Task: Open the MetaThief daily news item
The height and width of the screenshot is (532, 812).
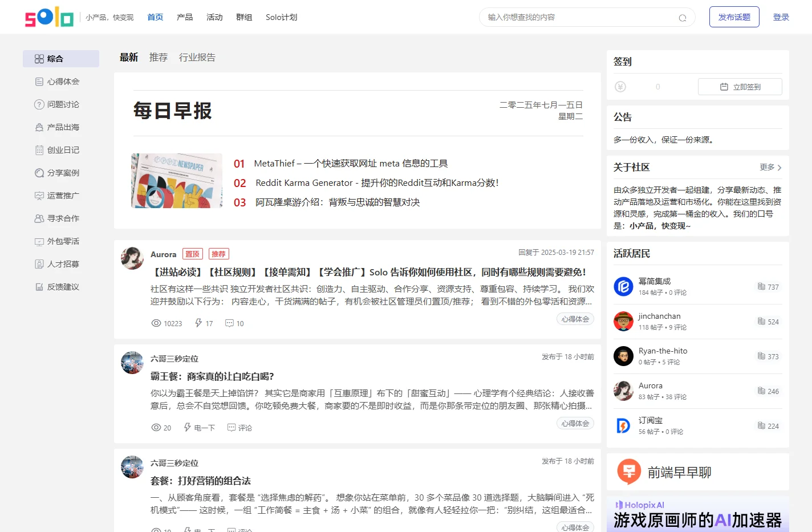Action: tap(351, 164)
